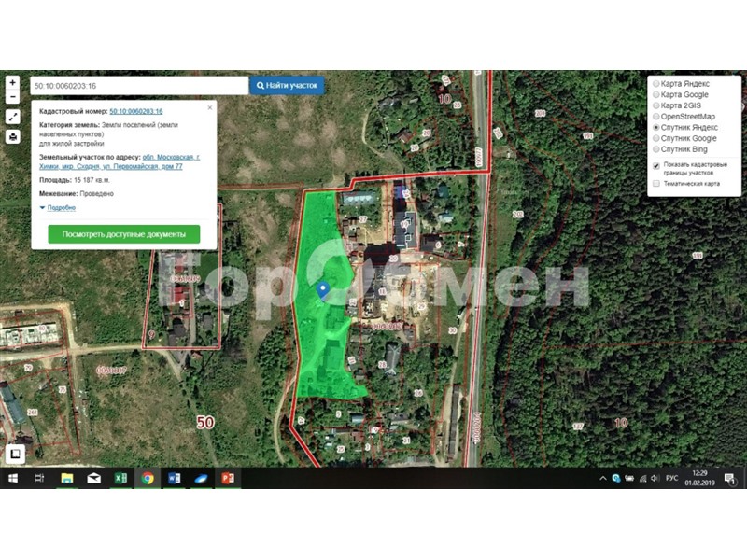Click the layers square icon bottom-left of map
This screenshot has height=560, width=747.
pos(15,454)
